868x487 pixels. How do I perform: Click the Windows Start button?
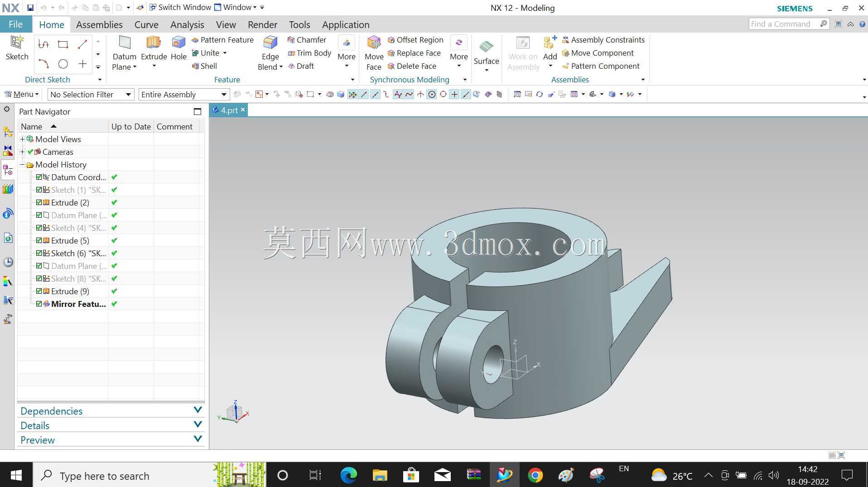coord(16,475)
